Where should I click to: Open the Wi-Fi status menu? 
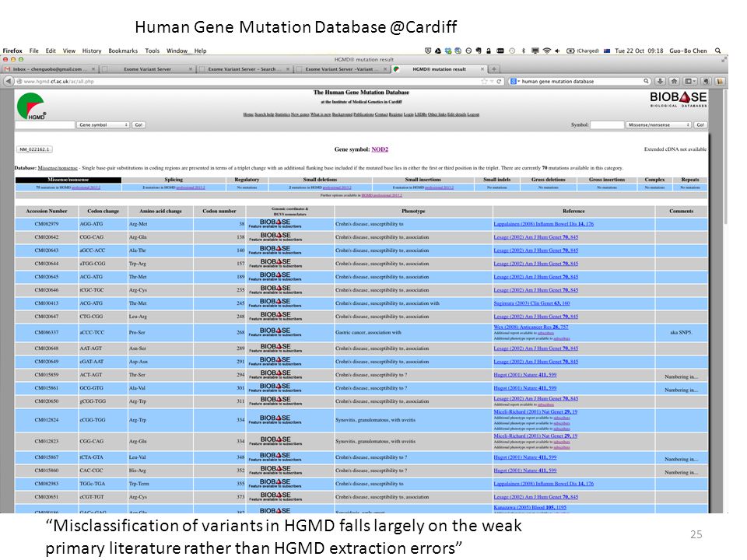[x=546, y=51]
